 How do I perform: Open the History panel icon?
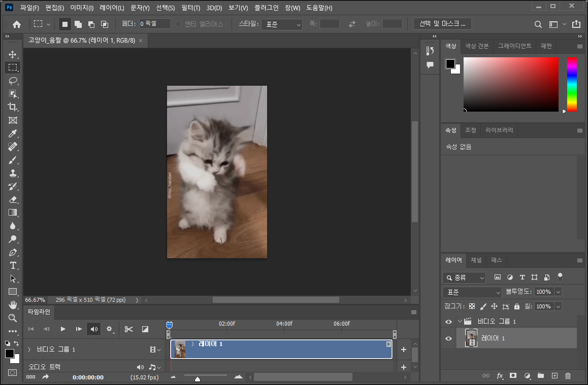(x=430, y=51)
